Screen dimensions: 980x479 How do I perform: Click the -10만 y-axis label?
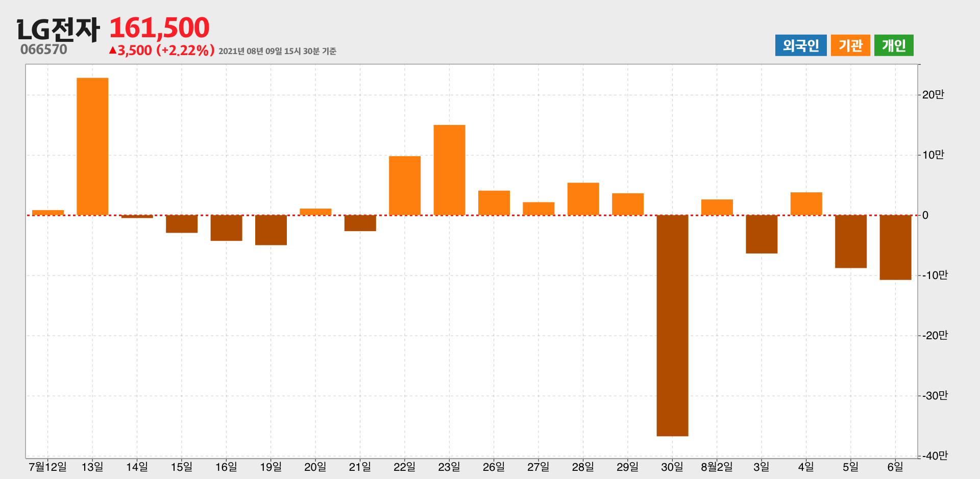(x=935, y=275)
